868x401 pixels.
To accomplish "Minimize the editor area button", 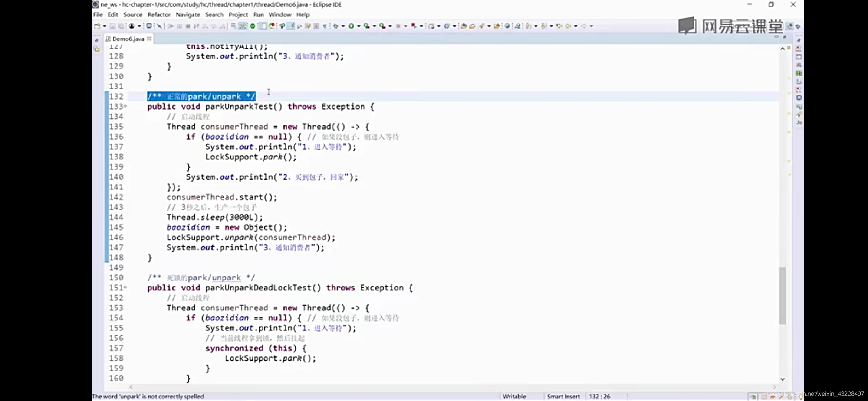I will click(x=776, y=37).
